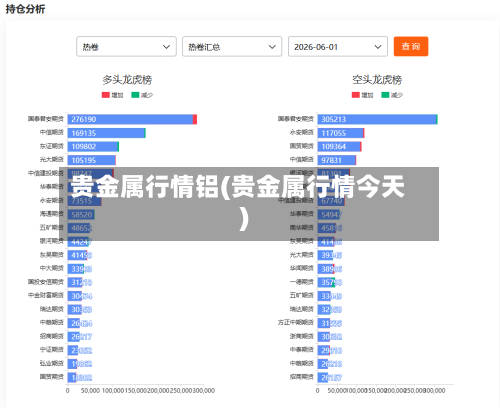Open the 2026-06-01 date dropdown
Screen dimensions: 500x408
[x=338, y=47]
